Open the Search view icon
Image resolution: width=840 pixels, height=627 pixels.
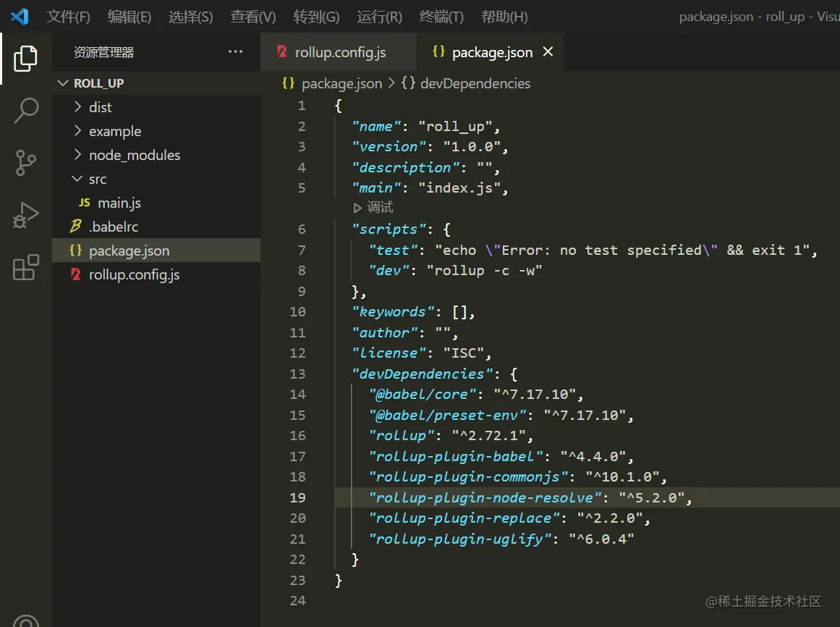(25, 110)
